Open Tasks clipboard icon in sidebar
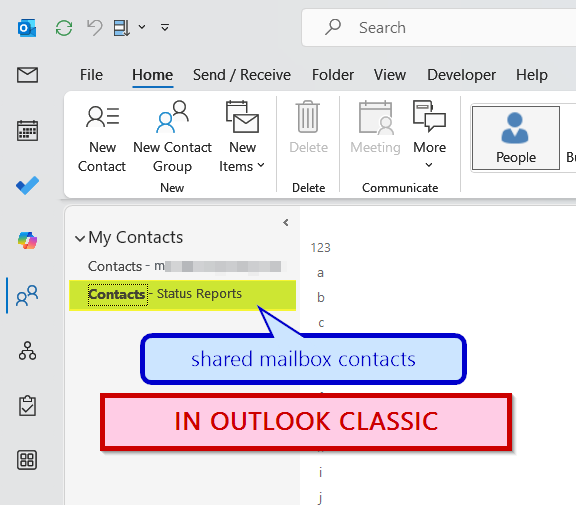This screenshot has width=576, height=505. 28,406
